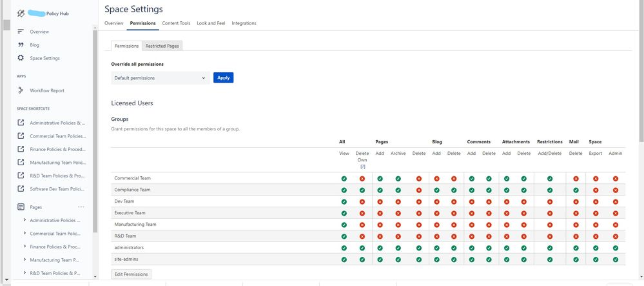The image size is (644, 286).
Task: Open the Workflow Report link
Action: pyautogui.click(x=47, y=90)
